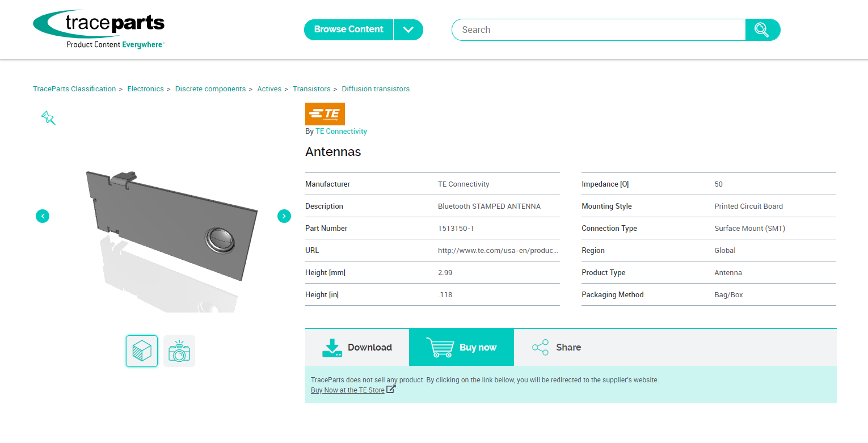Click Printed Circuit Board mounting style value
The height and width of the screenshot is (443, 868).
[x=749, y=206]
